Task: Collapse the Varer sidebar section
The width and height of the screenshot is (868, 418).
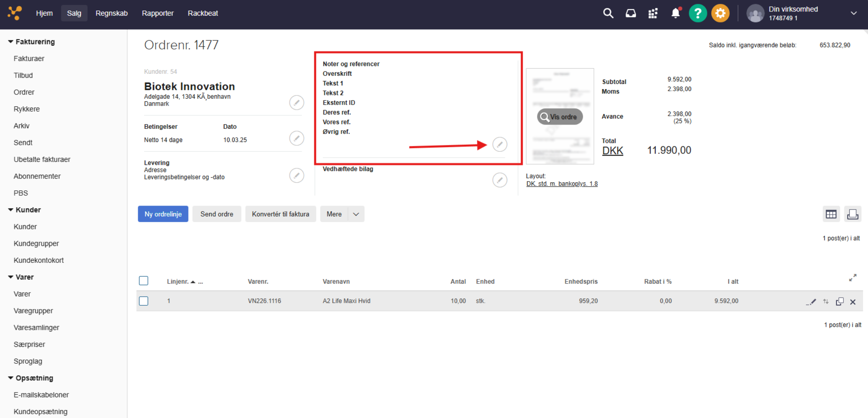Action: (11, 277)
